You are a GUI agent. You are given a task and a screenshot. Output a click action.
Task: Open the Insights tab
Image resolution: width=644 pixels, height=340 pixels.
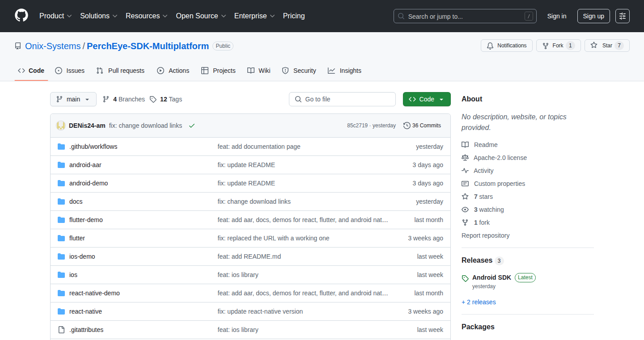(x=344, y=71)
